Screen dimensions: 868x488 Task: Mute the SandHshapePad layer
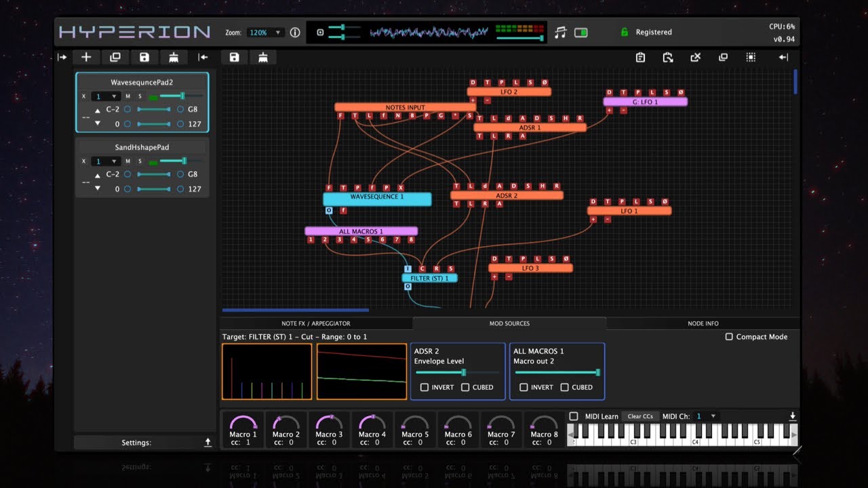coord(127,161)
